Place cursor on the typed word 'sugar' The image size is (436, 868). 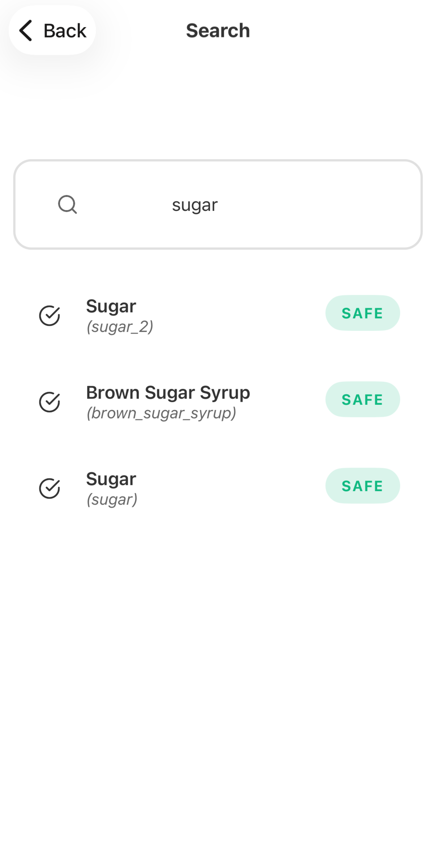[x=195, y=205]
